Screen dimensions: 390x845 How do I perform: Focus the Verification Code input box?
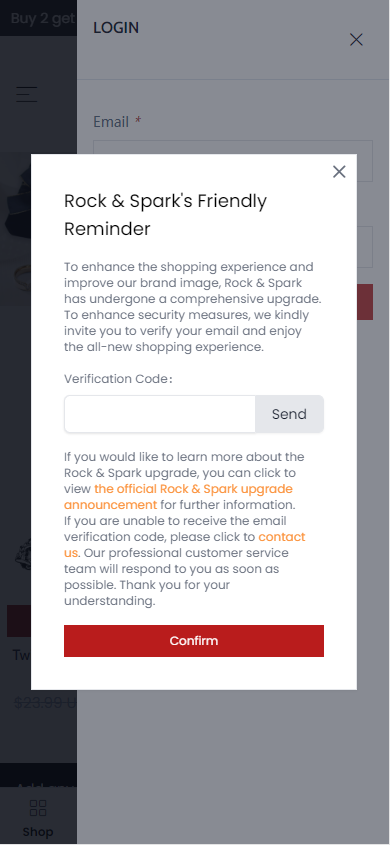click(x=160, y=414)
